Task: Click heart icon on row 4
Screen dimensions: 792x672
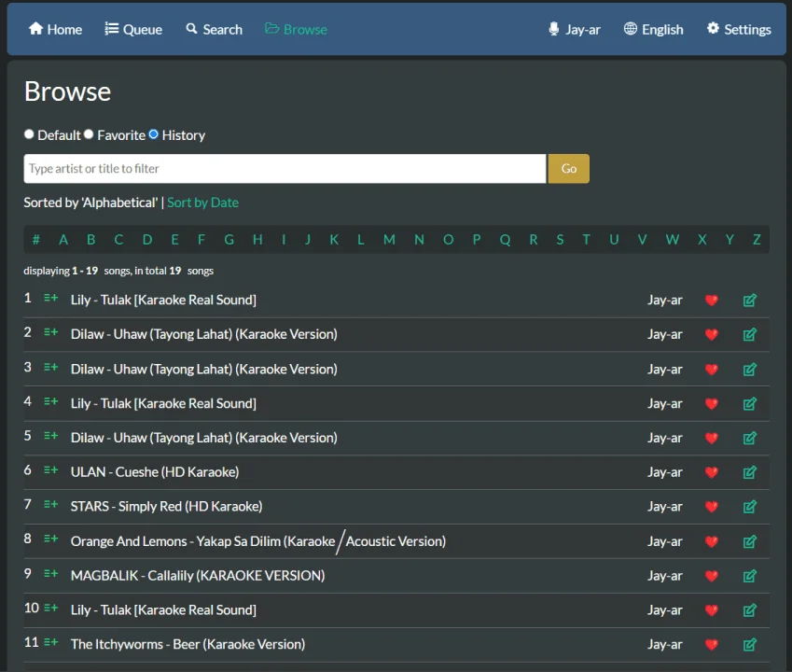Action: [x=711, y=404]
